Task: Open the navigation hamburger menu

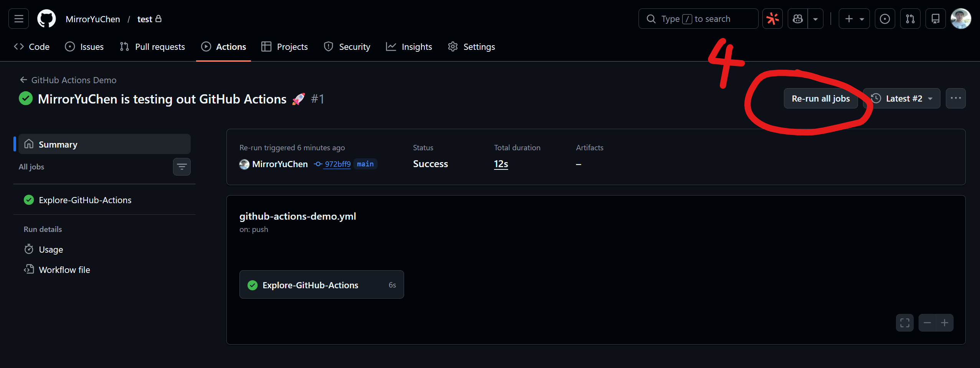Action: [18, 18]
